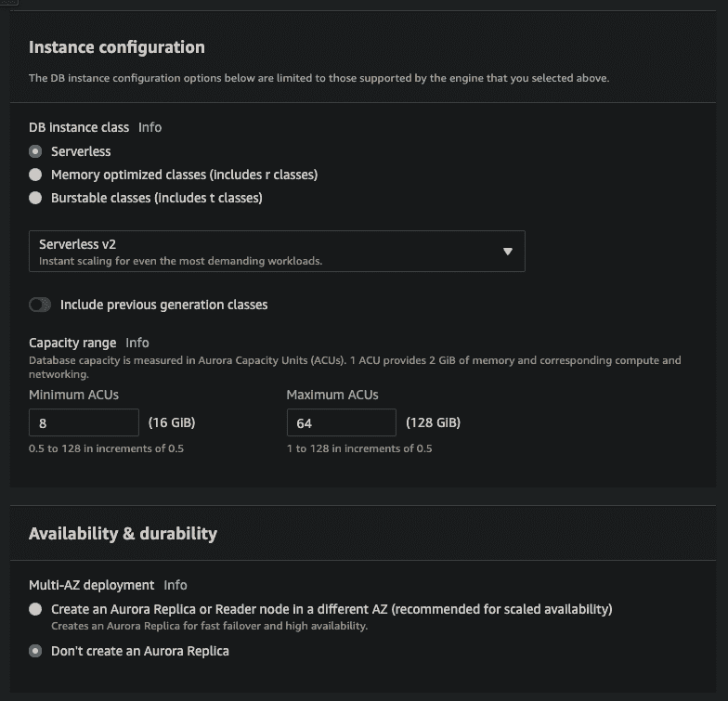The width and height of the screenshot is (728, 701).
Task: Click the Maximum ACUs field label
Action: click(332, 395)
